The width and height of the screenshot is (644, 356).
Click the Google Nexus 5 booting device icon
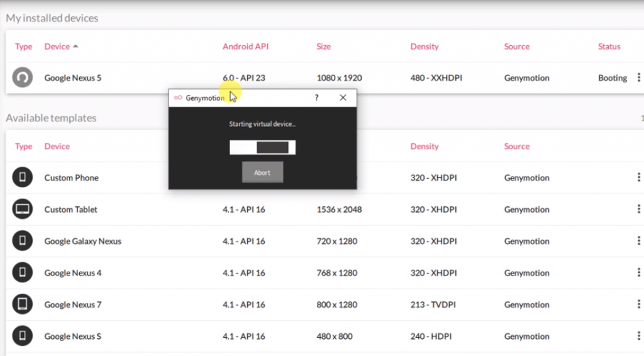point(22,77)
